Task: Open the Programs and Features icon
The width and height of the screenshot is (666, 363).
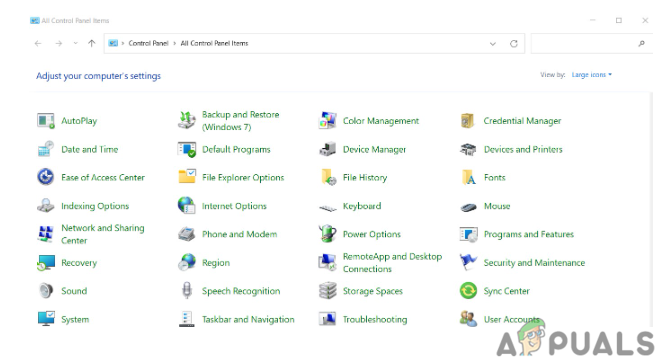Action: click(469, 234)
